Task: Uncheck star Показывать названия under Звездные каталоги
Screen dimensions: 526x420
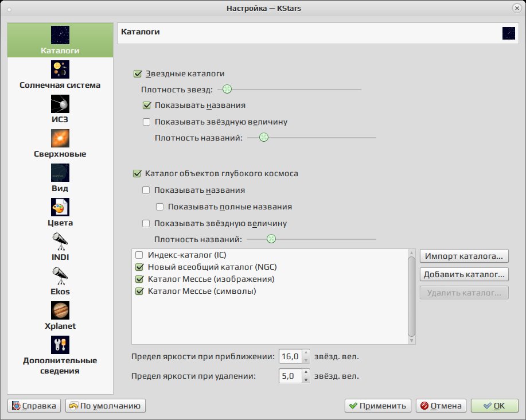Action: tap(147, 106)
